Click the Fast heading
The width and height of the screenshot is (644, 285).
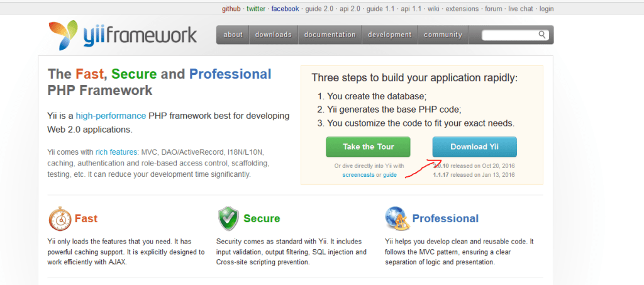(86, 218)
